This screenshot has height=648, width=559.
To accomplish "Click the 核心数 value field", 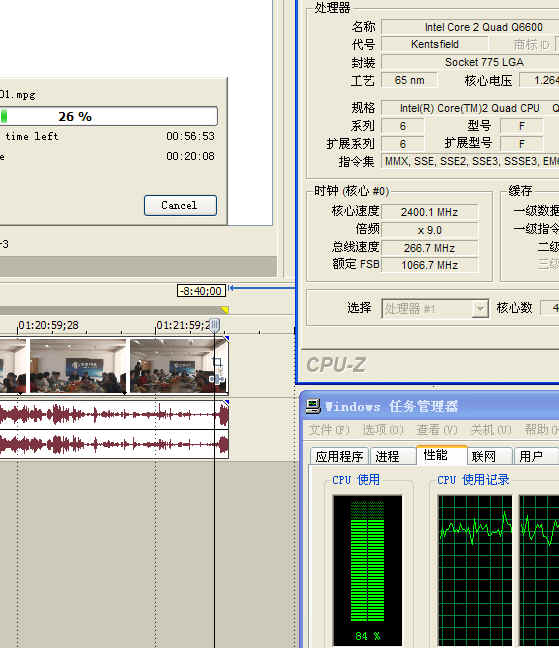I will [x=549, y=308].
